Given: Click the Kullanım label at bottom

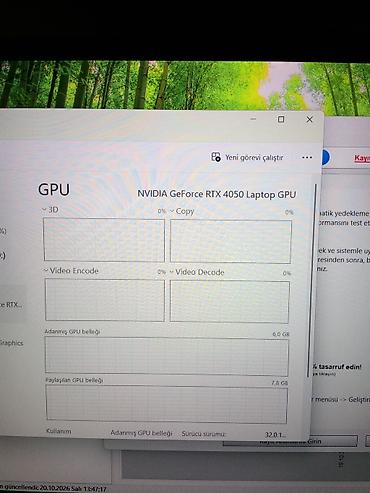Looking at the screenshot, I should [x=59, y=431].
